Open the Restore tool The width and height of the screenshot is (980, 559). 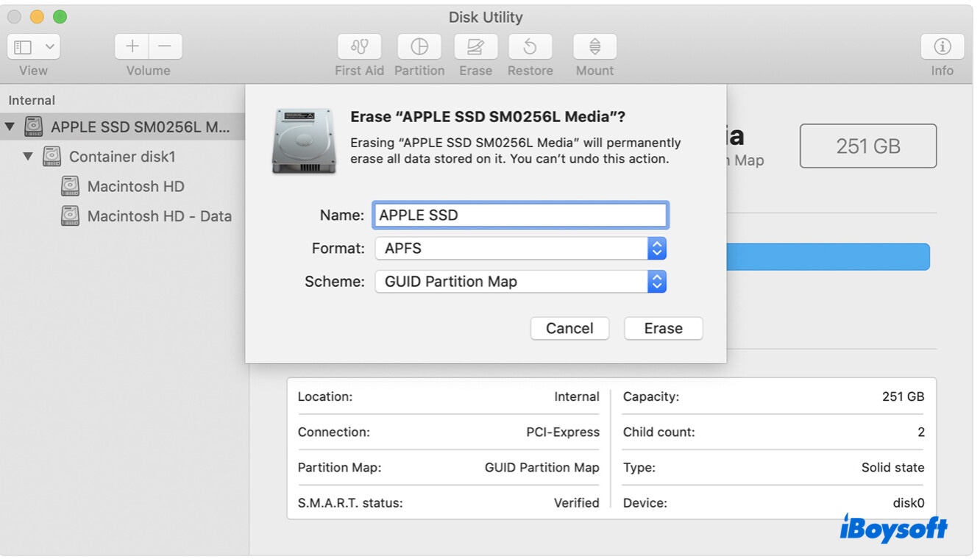point(530,46)
